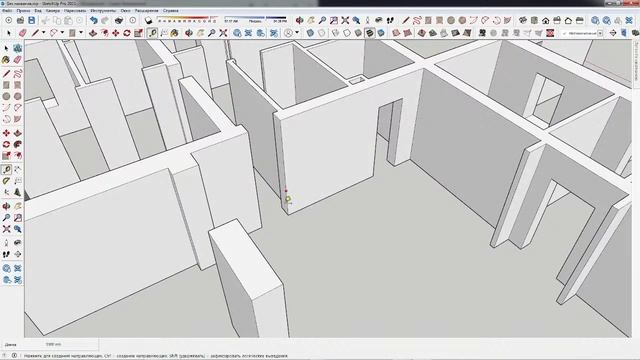Toggle Back Edges face style

click(x=322, y=33)
